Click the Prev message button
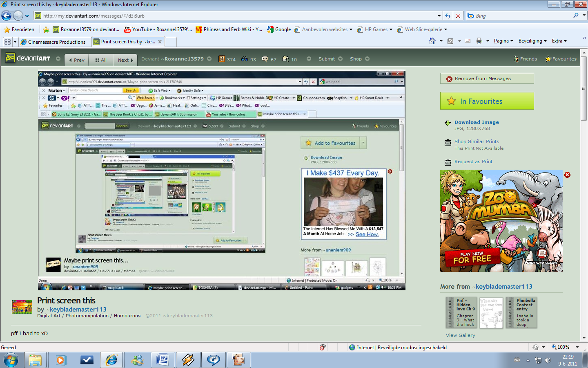588x368 pixels. [77, 60]
